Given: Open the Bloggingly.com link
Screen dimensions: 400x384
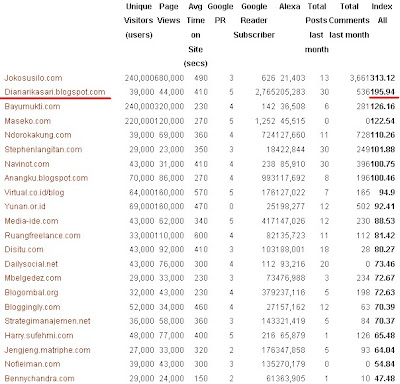Looking at the screenshot, I should 32,307.
